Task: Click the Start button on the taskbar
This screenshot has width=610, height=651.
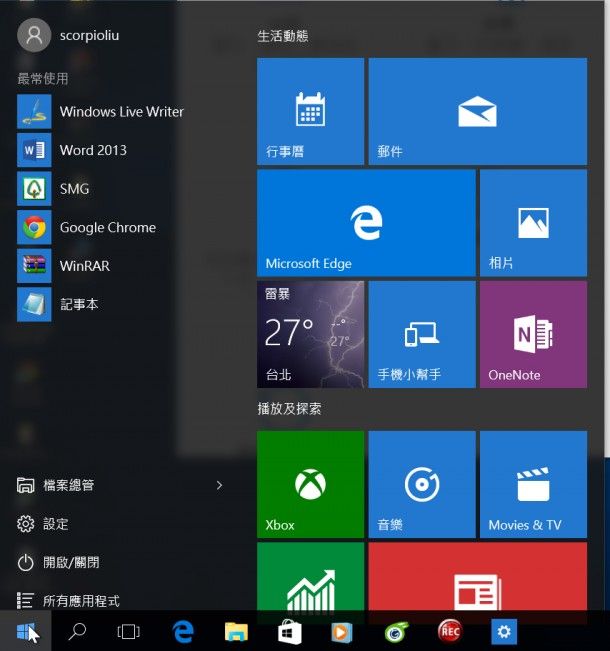Action: point(26,631)
